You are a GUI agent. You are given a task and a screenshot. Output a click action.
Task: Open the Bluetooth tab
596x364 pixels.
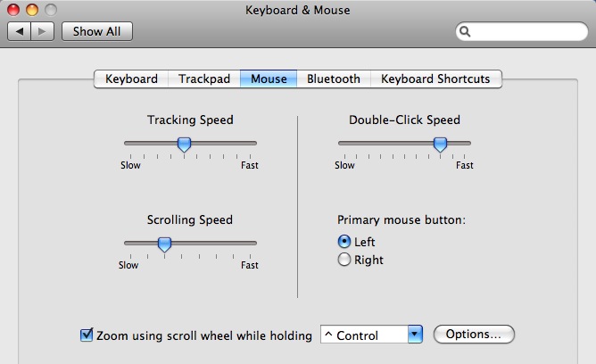pos(334,79)
